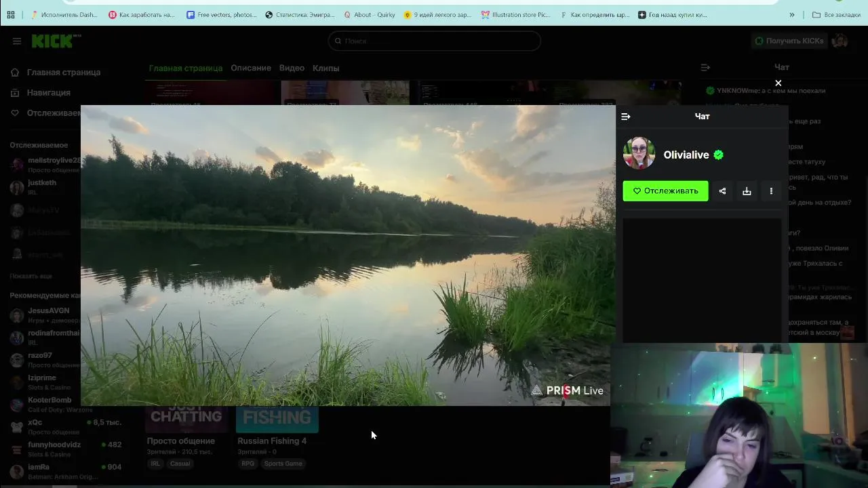Open razo97 recommended channel
868x488 pixels.
(45, 360)
